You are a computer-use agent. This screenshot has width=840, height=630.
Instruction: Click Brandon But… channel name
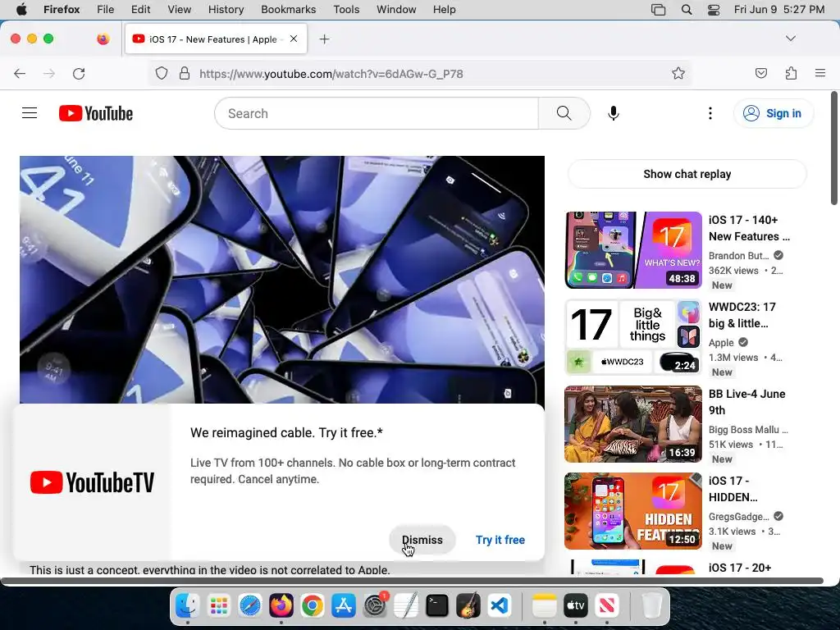pos(739,256)
